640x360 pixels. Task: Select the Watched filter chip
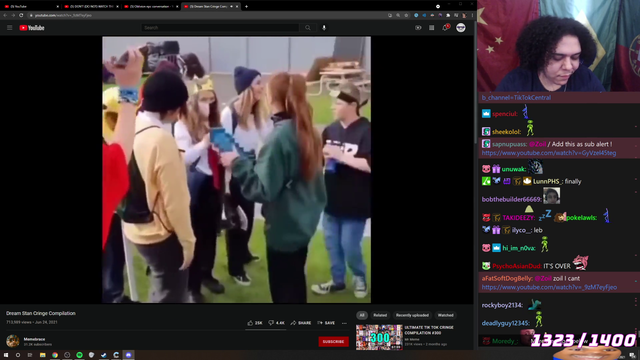click(x=445, y=315)
